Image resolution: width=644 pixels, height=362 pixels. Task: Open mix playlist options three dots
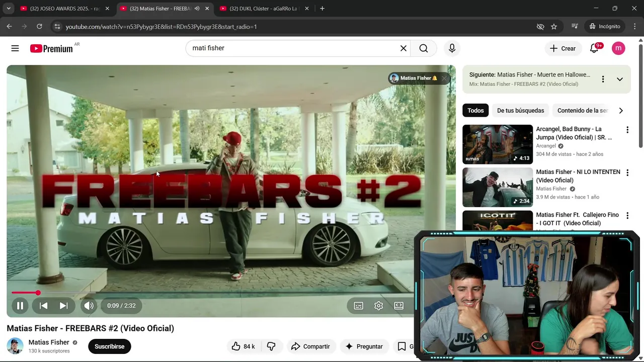pyautogui.click(x=603, y=79)
